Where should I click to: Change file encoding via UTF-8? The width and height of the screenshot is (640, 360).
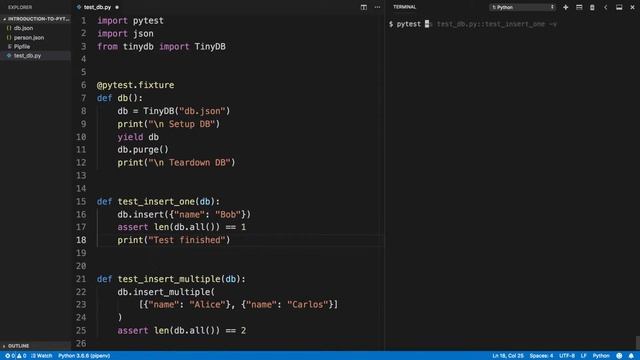[567, 356]
